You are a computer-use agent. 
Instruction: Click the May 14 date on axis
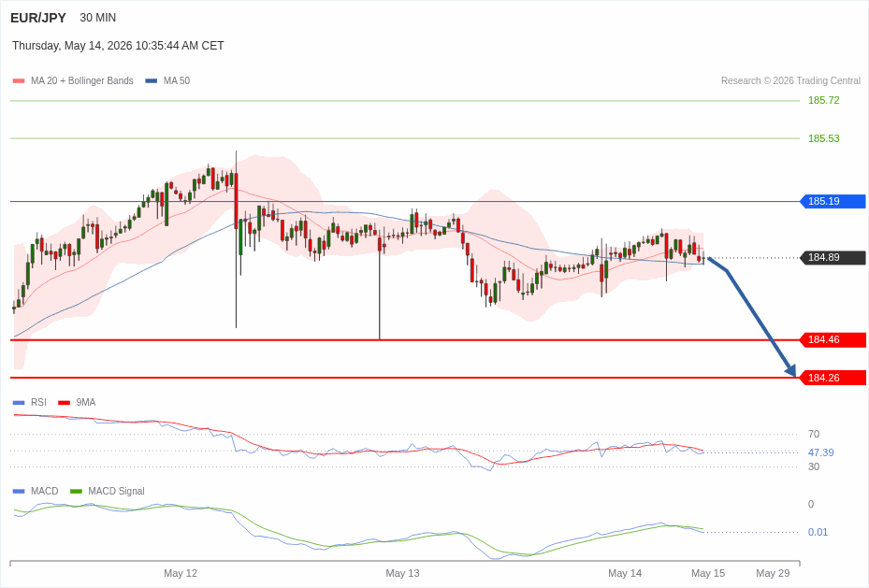tap(625, 573)
